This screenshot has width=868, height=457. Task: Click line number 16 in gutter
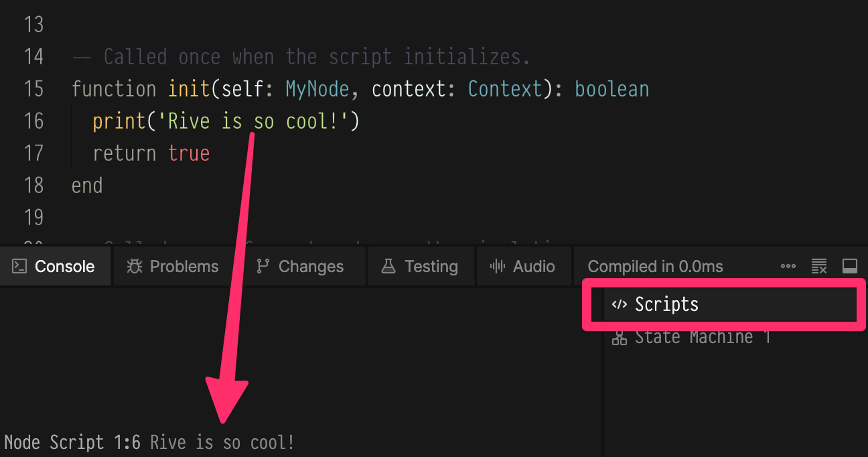[x=33, y=121]
